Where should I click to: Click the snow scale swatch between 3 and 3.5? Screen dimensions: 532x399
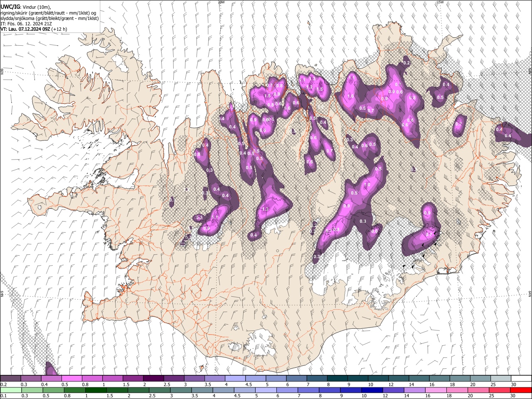pyautogui.click(x=194, y=379)
